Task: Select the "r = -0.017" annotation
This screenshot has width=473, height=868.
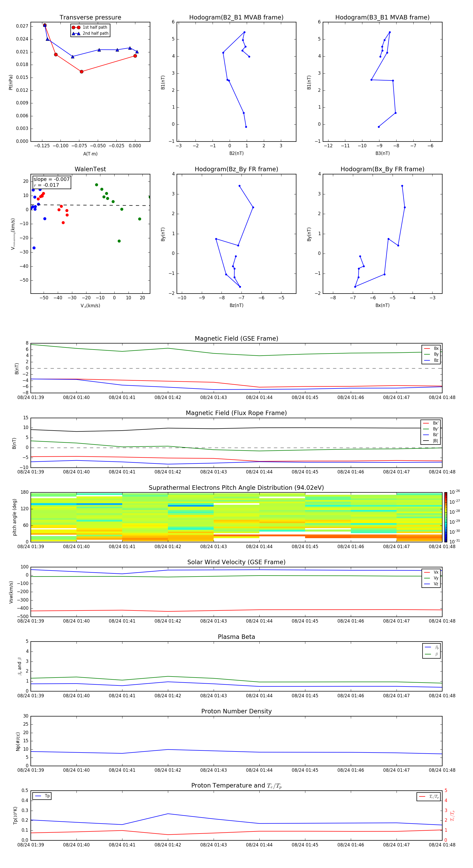Action: [47, 185]
